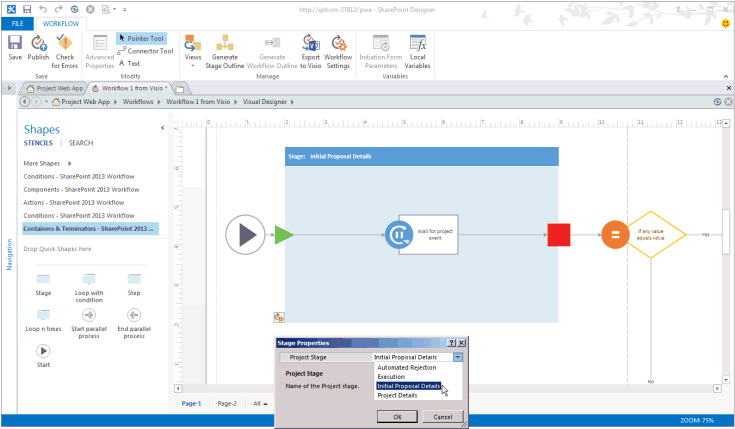Switch to SEARCH in Shapes panel
The width and height of the screenshot is (735, 429).
click(81, 143)
